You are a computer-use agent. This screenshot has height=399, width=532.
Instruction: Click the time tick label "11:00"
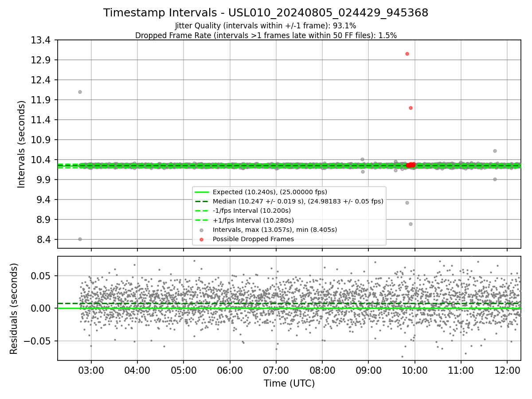click(461, 370)
